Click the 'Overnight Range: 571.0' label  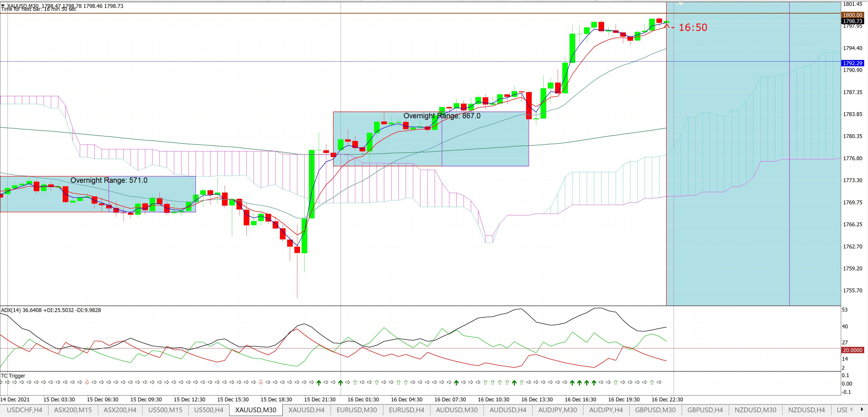pos(109,180)
